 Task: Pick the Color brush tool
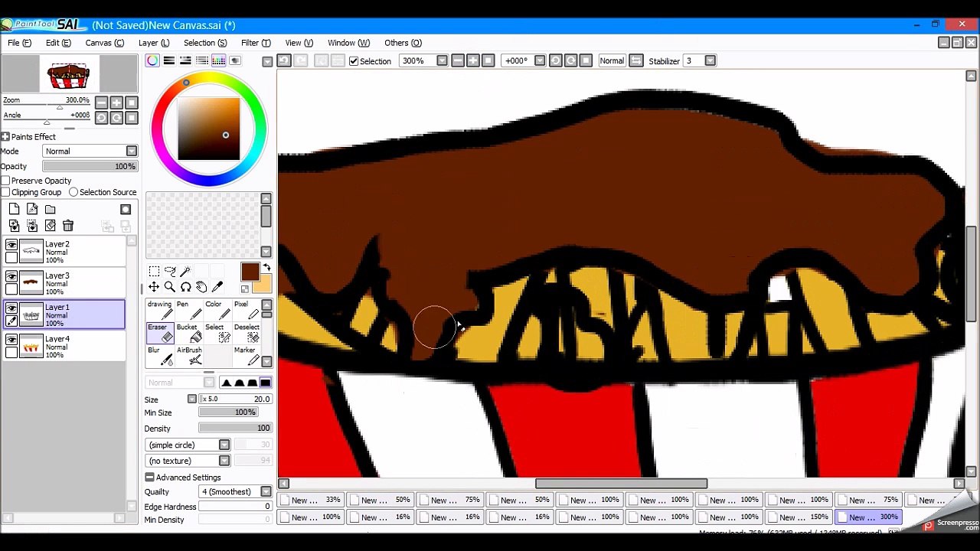click(217, 309)
